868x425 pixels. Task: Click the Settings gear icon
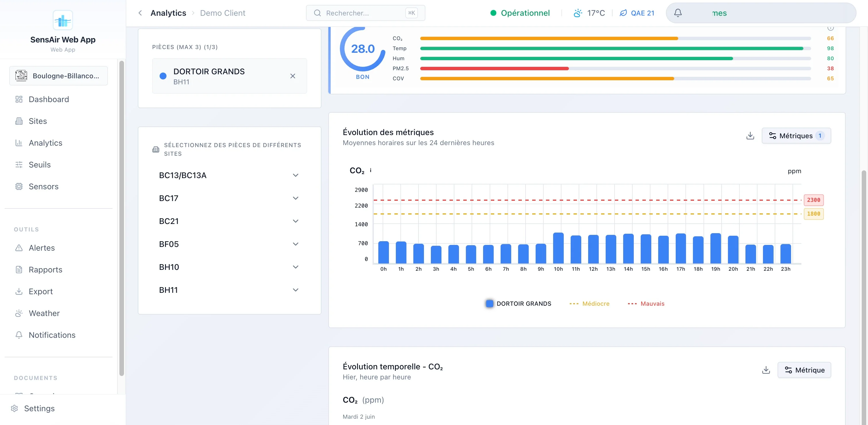(x=14, y=408)
